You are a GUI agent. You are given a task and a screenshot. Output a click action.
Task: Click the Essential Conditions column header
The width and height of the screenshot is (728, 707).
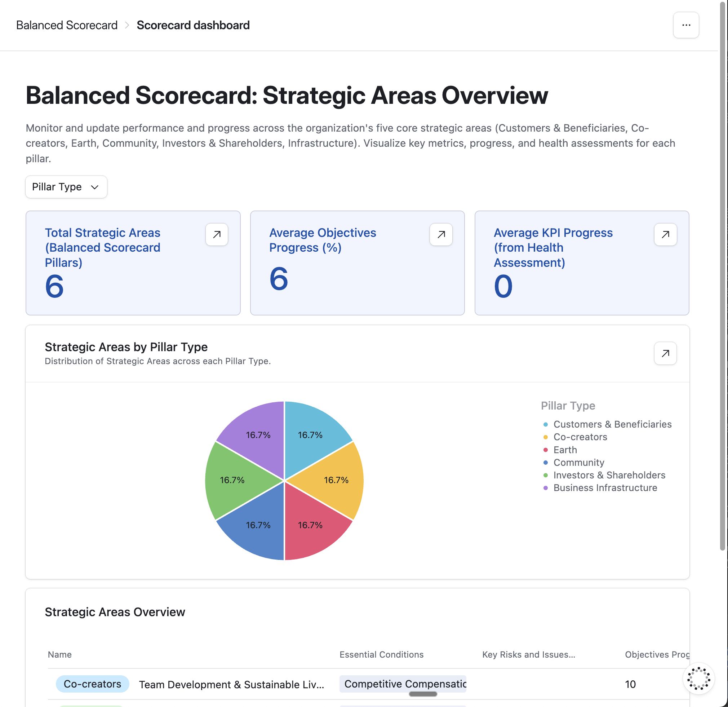point(381,654)
